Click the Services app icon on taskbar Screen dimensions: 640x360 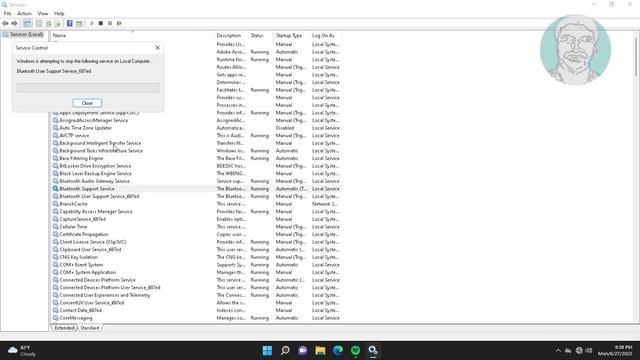[373, 351]
